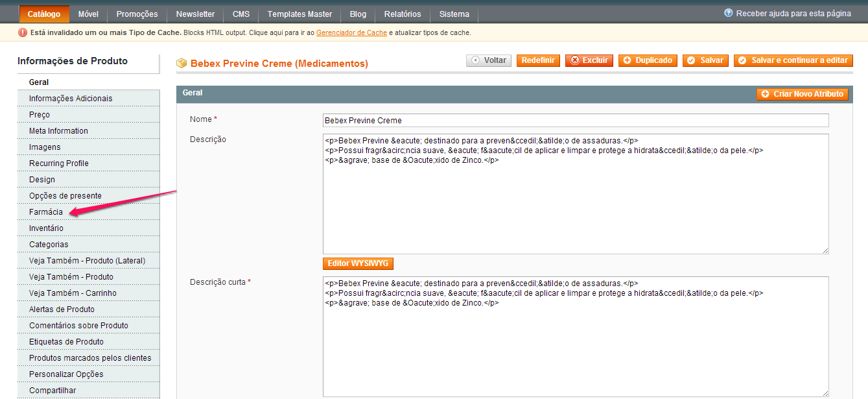Screen dimensions: 868x399
Task: Open the Sistema menu
Action: click(454, 14)
